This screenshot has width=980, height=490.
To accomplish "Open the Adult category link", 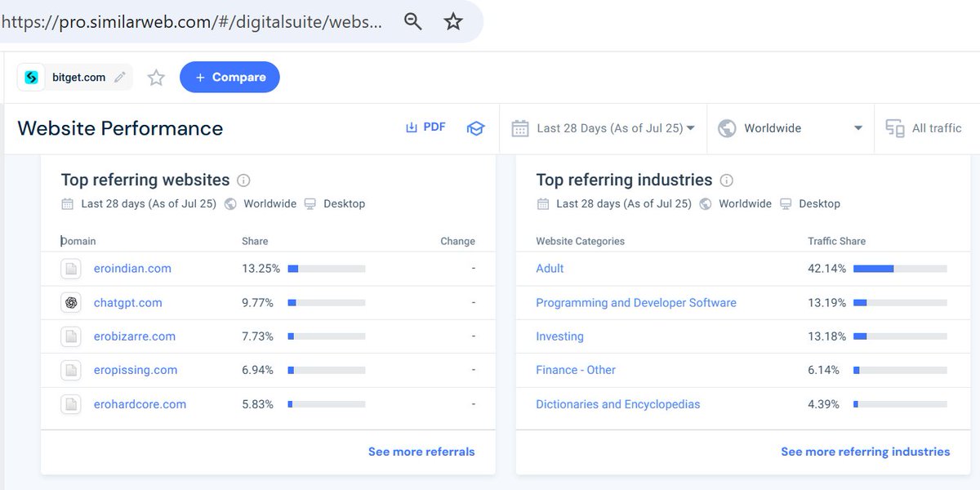I will 550,269.
